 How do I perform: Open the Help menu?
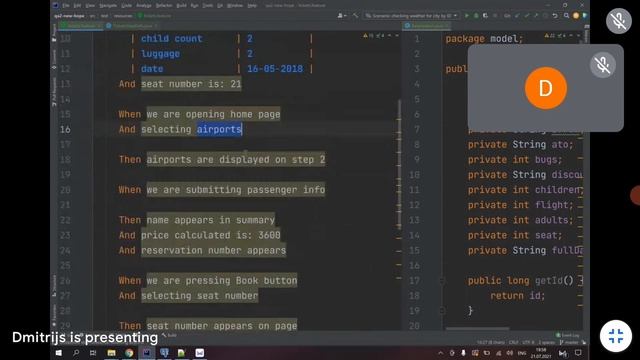coord(252,6)
